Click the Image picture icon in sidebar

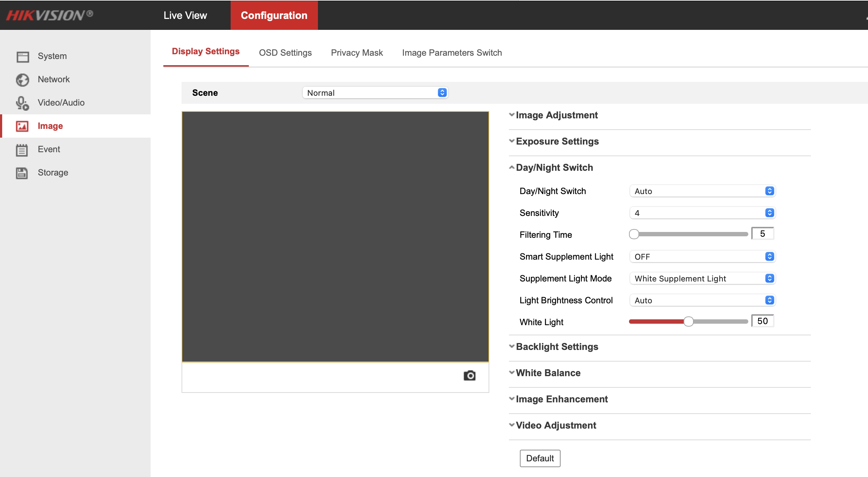click(23, 126)
